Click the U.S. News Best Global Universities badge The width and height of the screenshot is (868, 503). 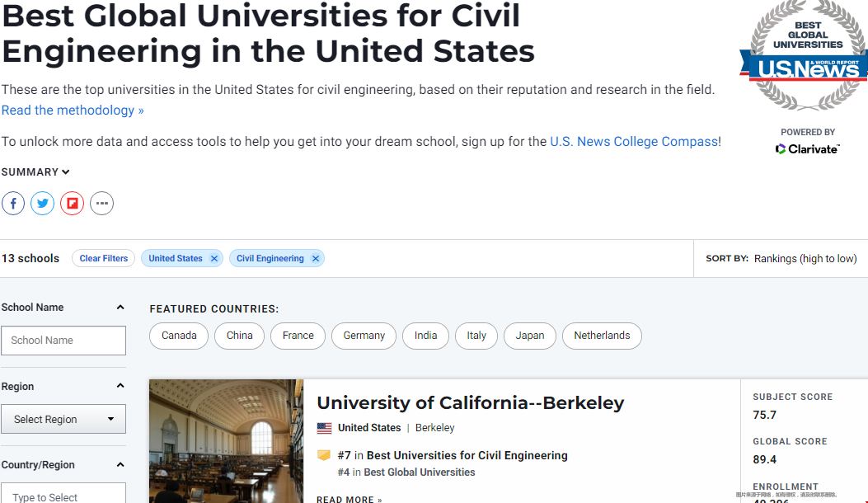tap(803, 58)
